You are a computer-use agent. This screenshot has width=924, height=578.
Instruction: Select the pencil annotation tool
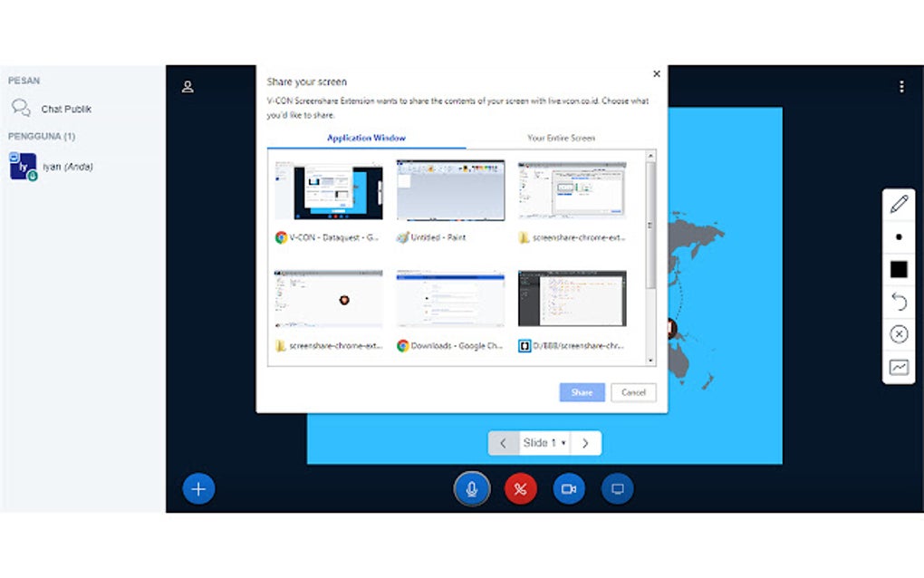[x=898, y=206]
